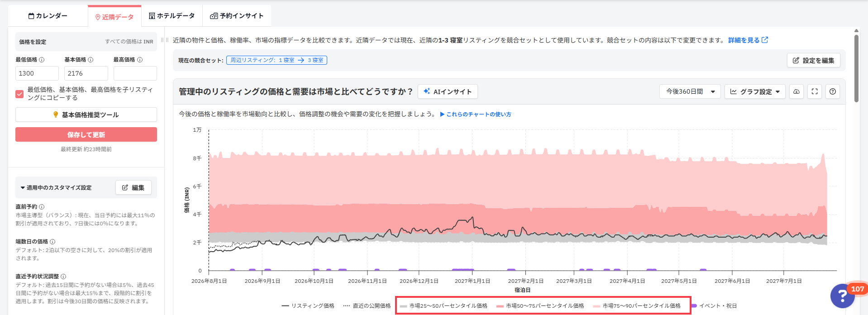Toggle 市場75〜90パーセンタイル価格 legend item
The height and width of the screenshot is (315, 868).
pyautogui.click(x=637, y=306)
